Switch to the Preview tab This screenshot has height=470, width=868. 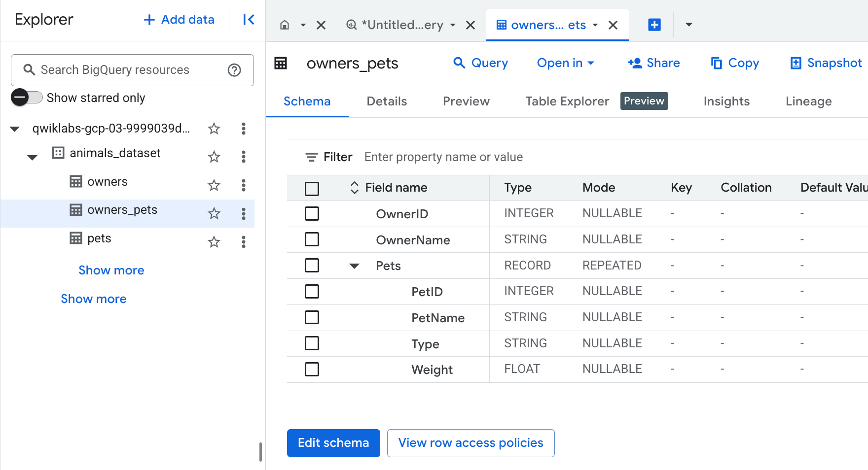(x=466, y=101)
